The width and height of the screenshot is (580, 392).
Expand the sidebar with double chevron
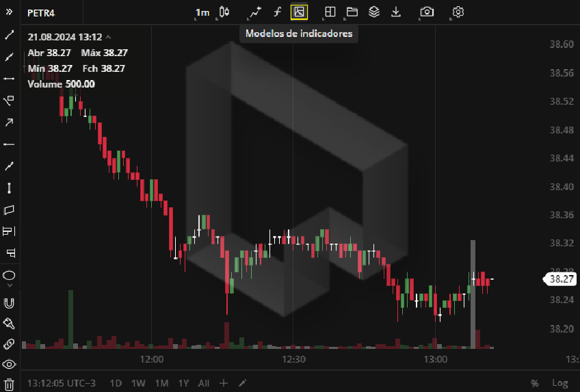(10, 12)
